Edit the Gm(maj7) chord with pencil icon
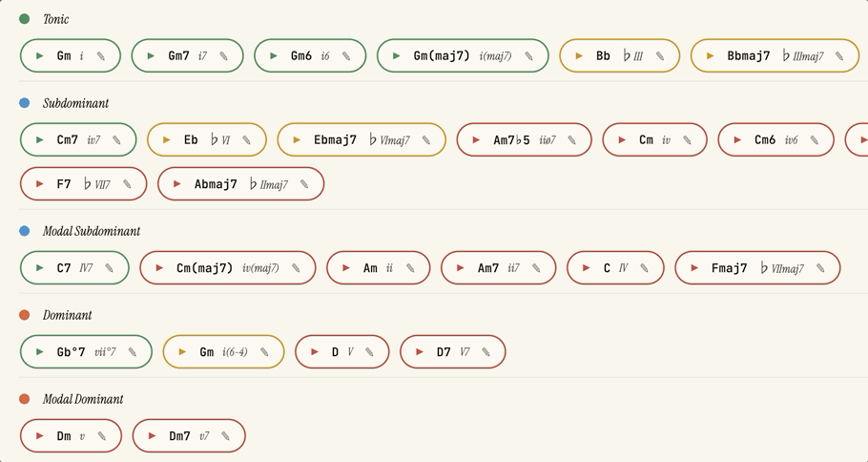The width and height of the screenshot is (868, 462). pos(528,55)
